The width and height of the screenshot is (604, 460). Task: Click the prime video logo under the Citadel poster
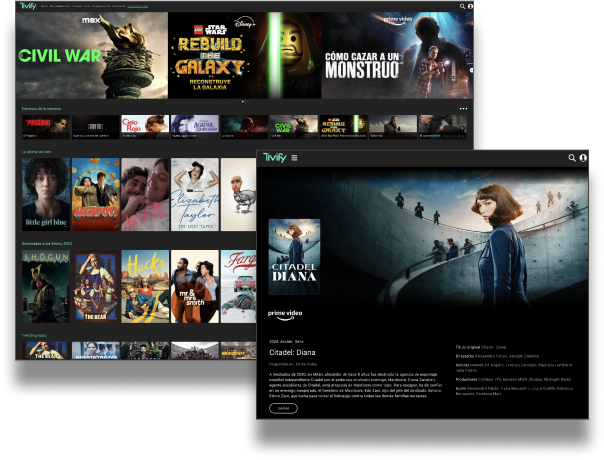285,315
